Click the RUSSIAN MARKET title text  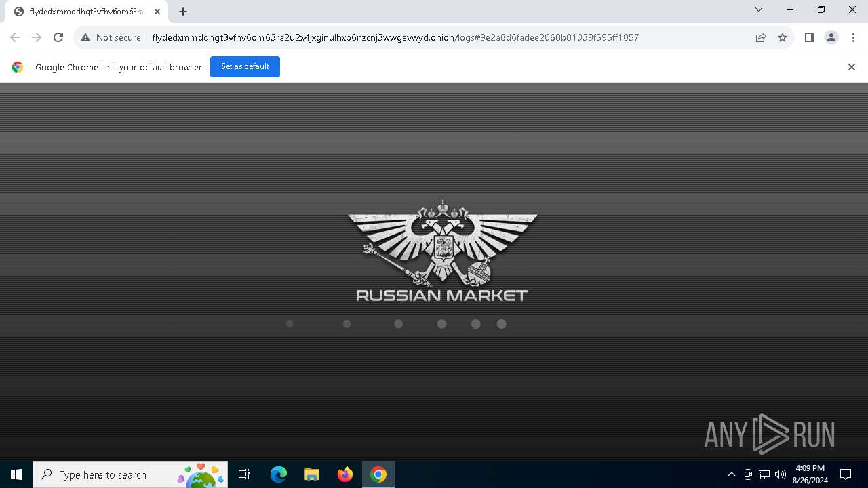coord(442,296)
